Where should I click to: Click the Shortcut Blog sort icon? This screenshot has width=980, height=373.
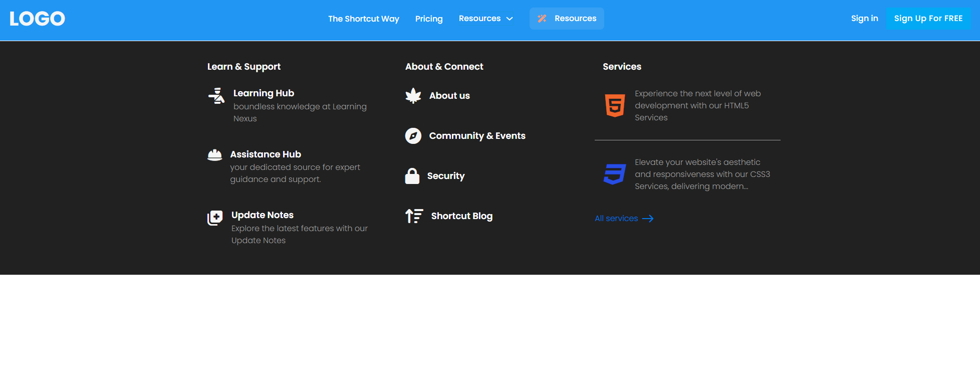pyautogui.click(x=414, y=216)
